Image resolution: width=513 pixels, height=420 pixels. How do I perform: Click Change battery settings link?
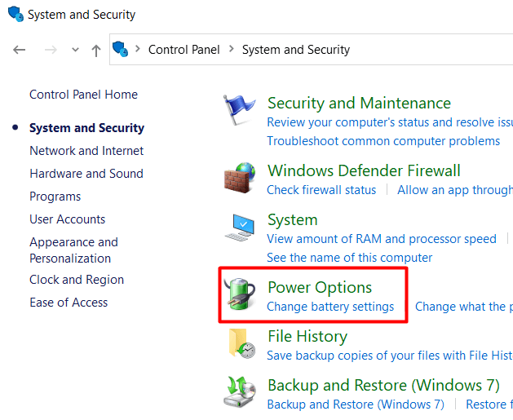click(330, 307)
